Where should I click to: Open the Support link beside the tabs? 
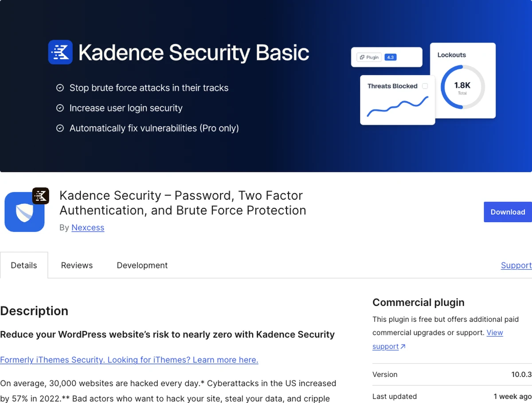[x=516, y=265]
